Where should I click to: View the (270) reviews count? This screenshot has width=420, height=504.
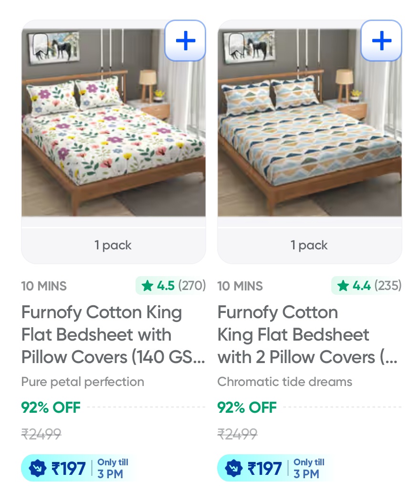(192, 286)
